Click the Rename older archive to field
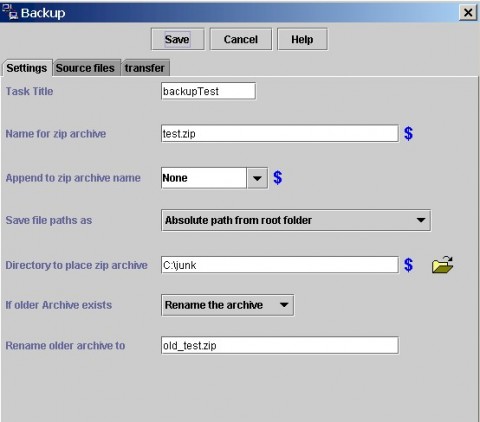The image size is (480, 422). pos(280,345)
